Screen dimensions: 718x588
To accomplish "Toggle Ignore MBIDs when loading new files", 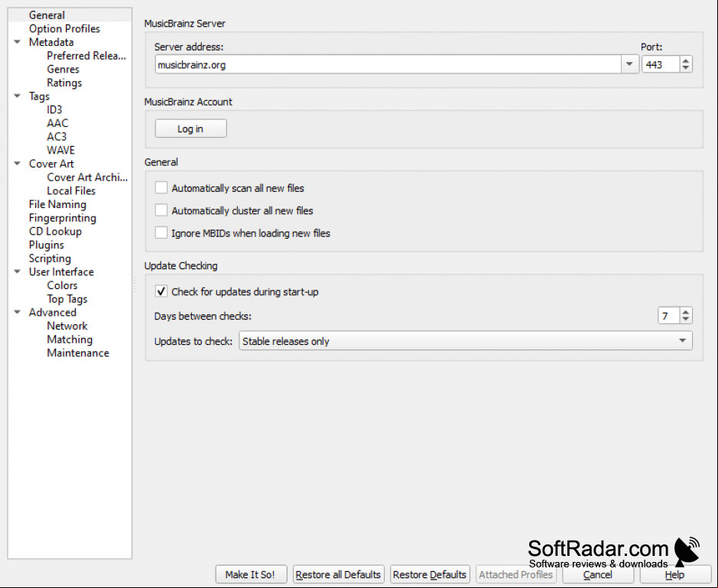I will point(161,232).
